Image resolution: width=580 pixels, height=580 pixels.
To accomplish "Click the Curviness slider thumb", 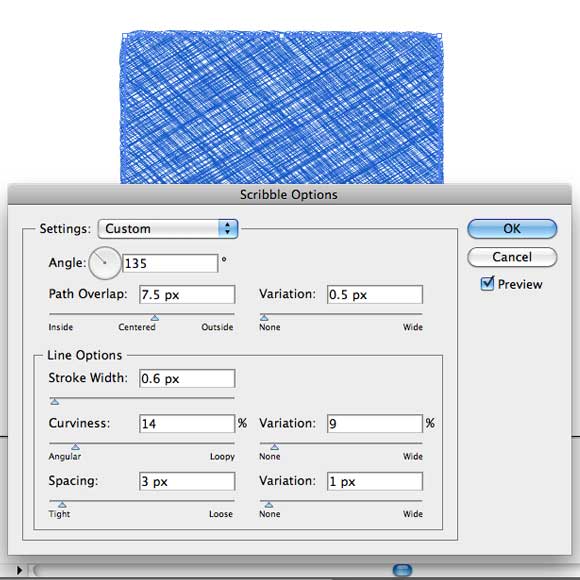I will point(75,447).
